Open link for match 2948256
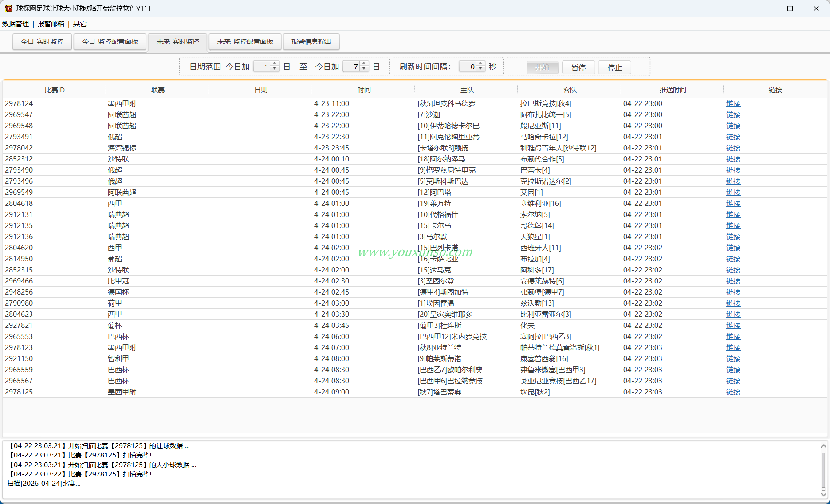Viewport: 830px width, 504px height. point(733,292)
